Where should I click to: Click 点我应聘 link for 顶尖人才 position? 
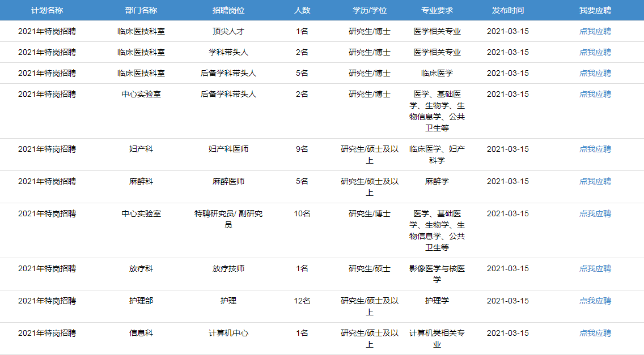595,31
